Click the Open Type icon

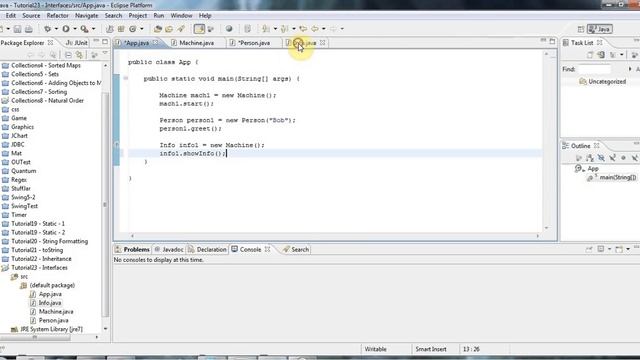coord(158,29)
